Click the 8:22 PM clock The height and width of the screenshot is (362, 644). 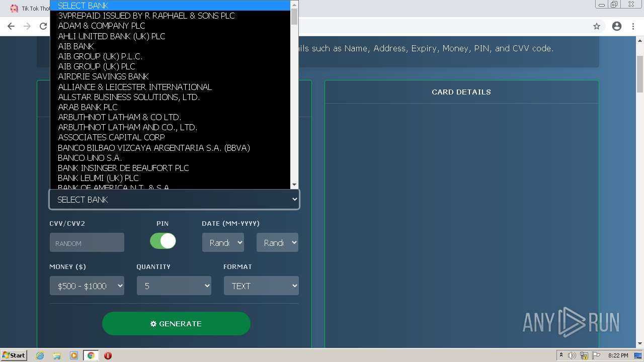click(x=618, y=355)
